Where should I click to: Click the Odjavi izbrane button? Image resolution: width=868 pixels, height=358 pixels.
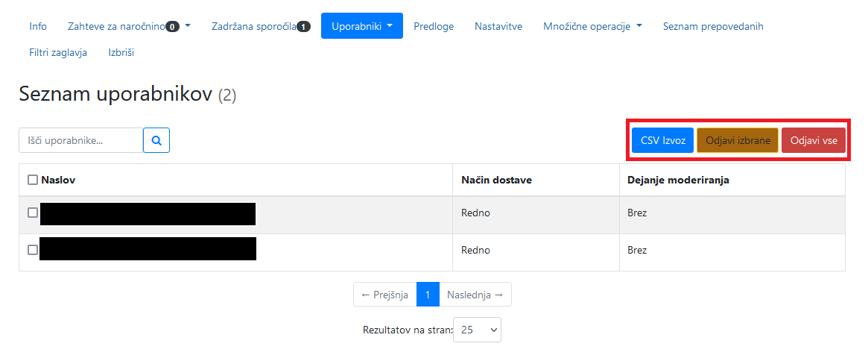coord(738,141)
